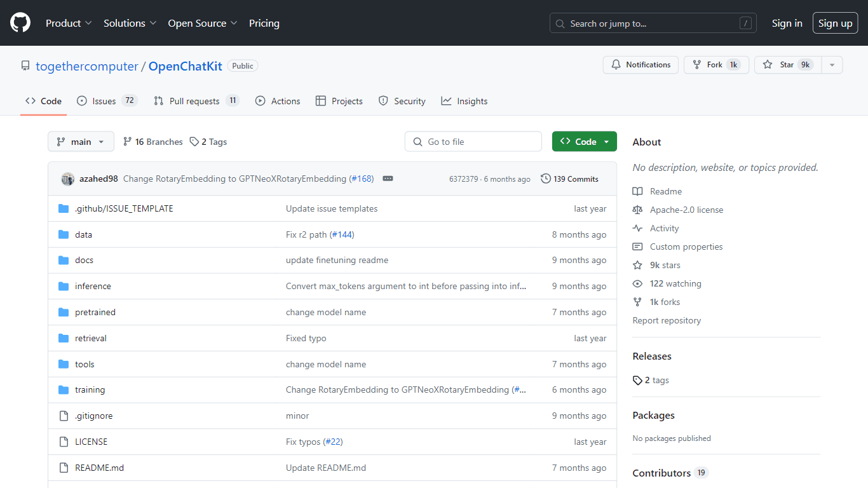
Task: Expand the Solutions dropdown
Action: click(130, 23)
